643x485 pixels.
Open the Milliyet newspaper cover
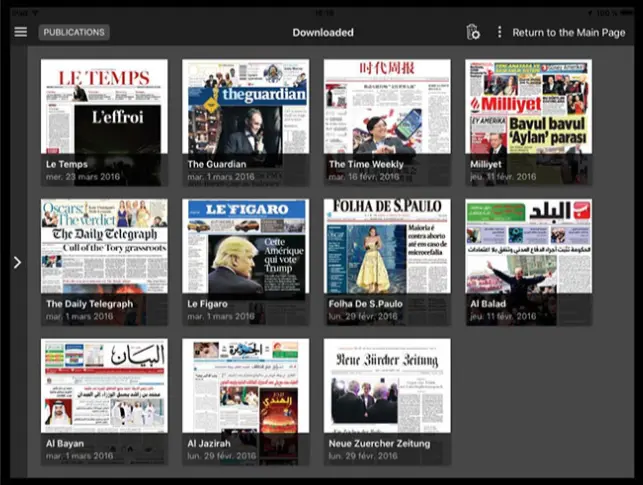click(x=529, y=122)
